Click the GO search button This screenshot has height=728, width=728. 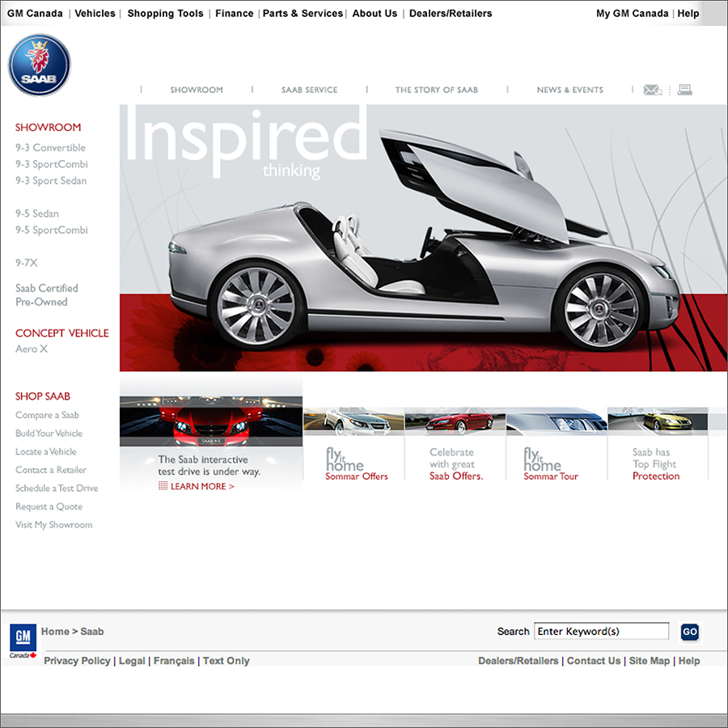point(689,632)
